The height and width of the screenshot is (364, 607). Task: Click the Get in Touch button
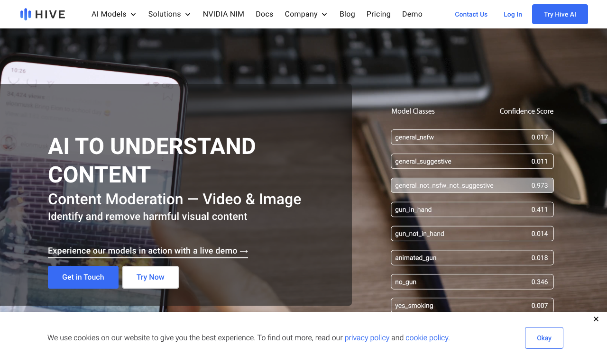coord(83,277)
